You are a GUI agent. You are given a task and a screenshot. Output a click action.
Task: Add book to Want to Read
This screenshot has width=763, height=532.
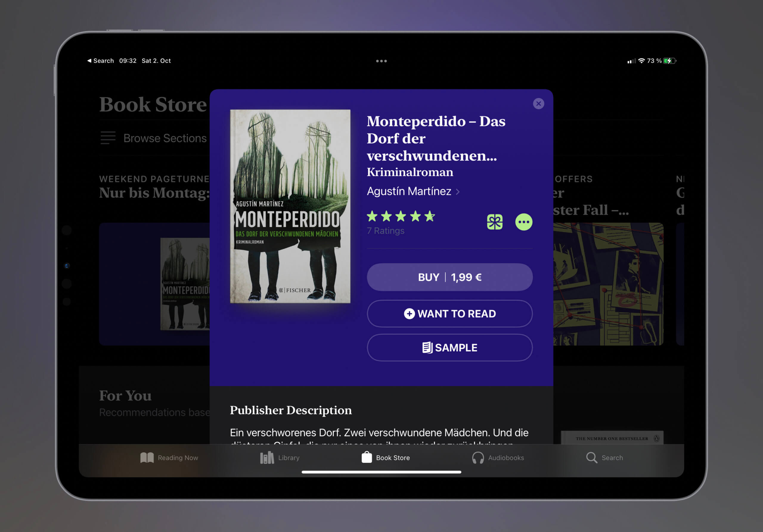pyautogui.click(x=450, y=313)
